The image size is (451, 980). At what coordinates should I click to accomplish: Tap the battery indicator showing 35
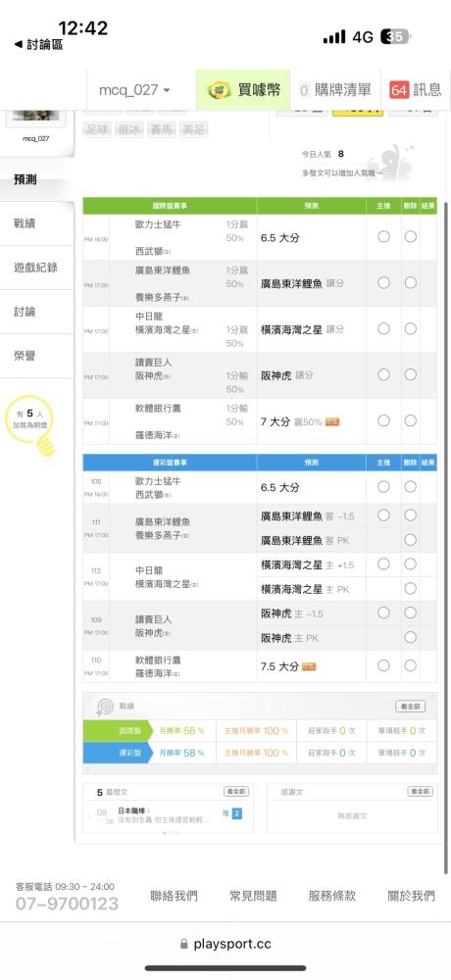point(394,37)
